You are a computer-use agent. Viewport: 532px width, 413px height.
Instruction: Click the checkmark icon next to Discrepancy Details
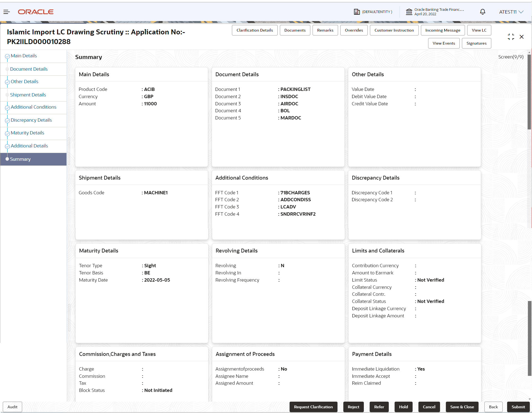click(7, 121)
